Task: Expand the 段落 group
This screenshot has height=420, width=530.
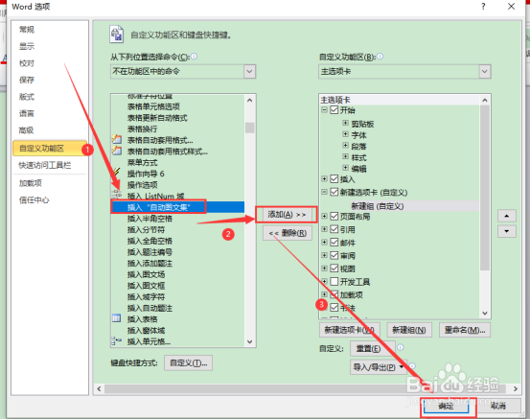Action: (345, 146)
